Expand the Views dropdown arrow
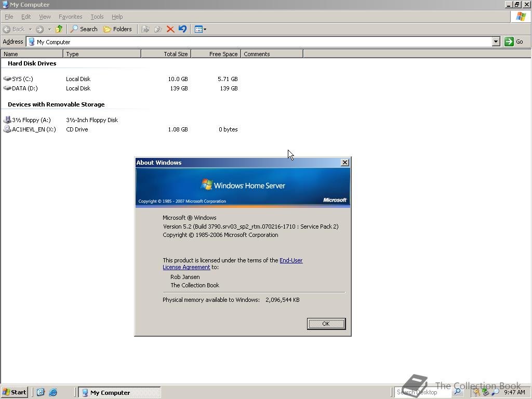 pos(205,29)
